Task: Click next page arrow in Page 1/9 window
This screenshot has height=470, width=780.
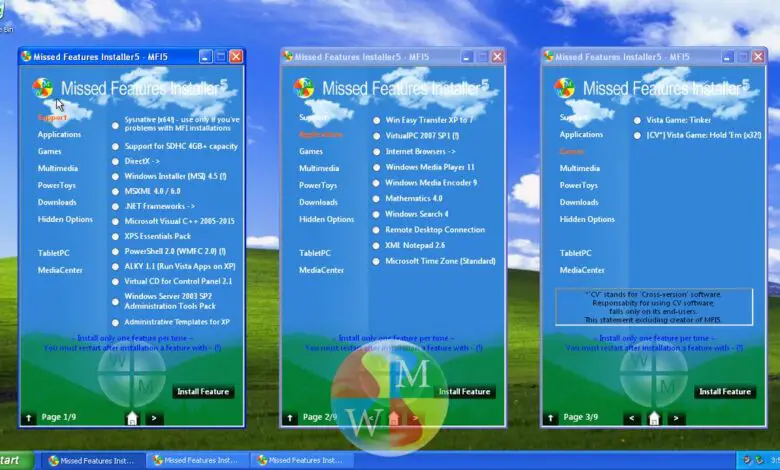Action: pyautogui.click(x=154, y=418)
